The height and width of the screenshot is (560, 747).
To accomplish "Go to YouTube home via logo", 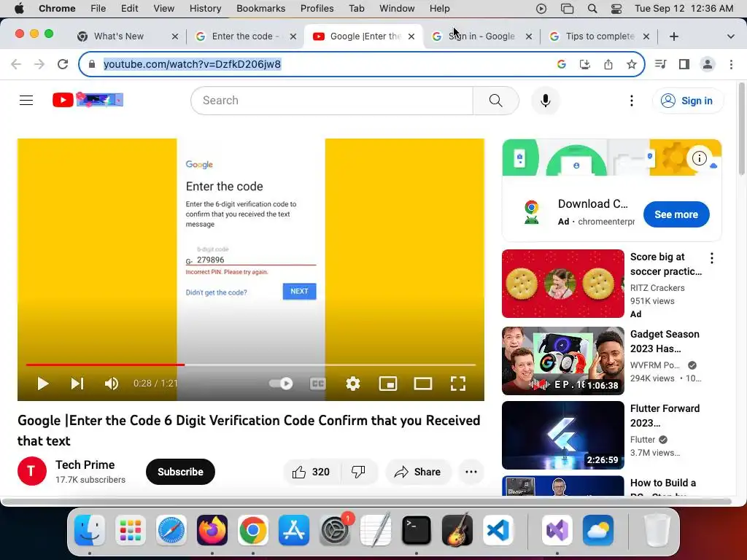I will 88,99.
